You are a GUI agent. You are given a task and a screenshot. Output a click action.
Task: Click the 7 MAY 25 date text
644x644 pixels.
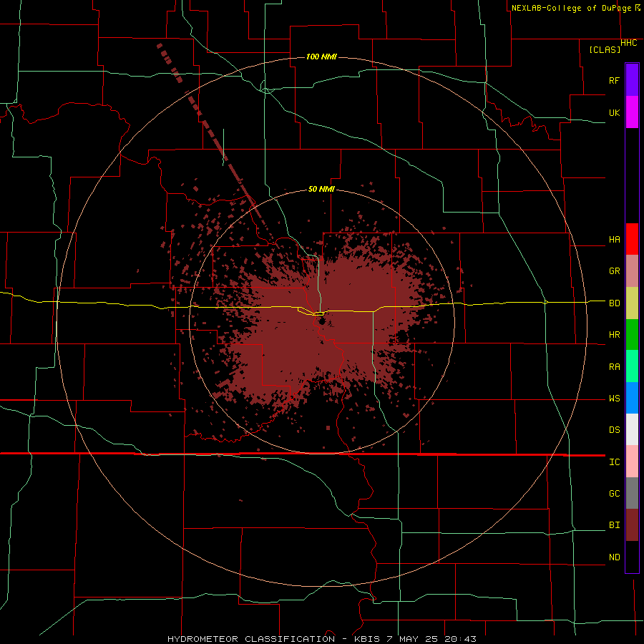pos(414,639)
